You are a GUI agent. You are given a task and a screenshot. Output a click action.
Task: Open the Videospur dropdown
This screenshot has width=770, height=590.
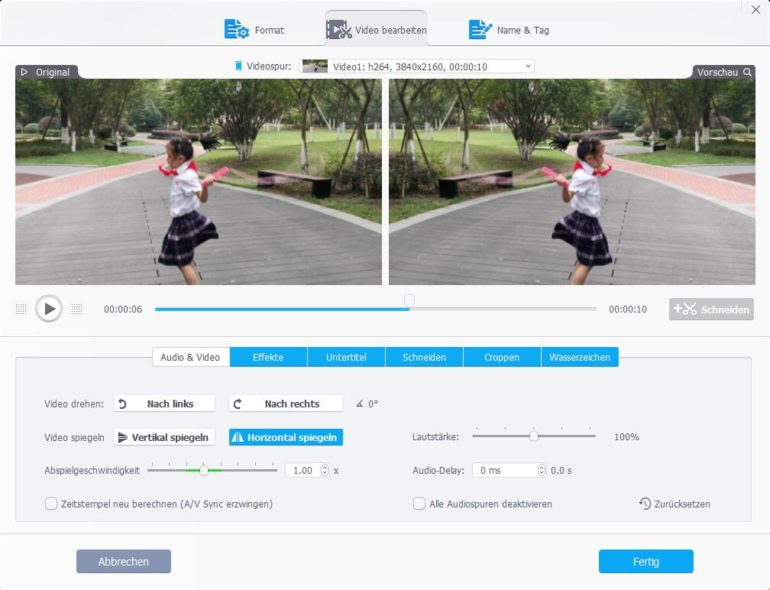[417, 66]
